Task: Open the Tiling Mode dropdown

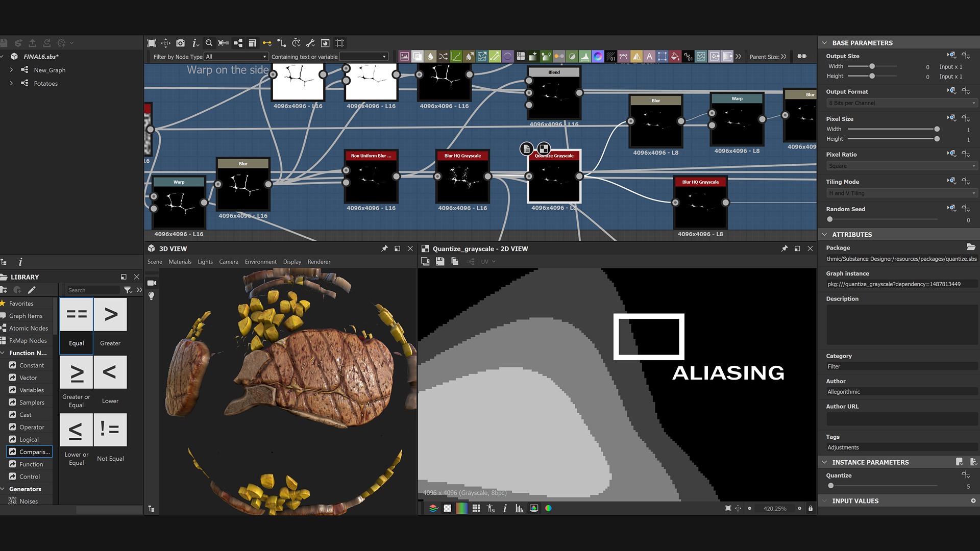Action: point(900,193)
